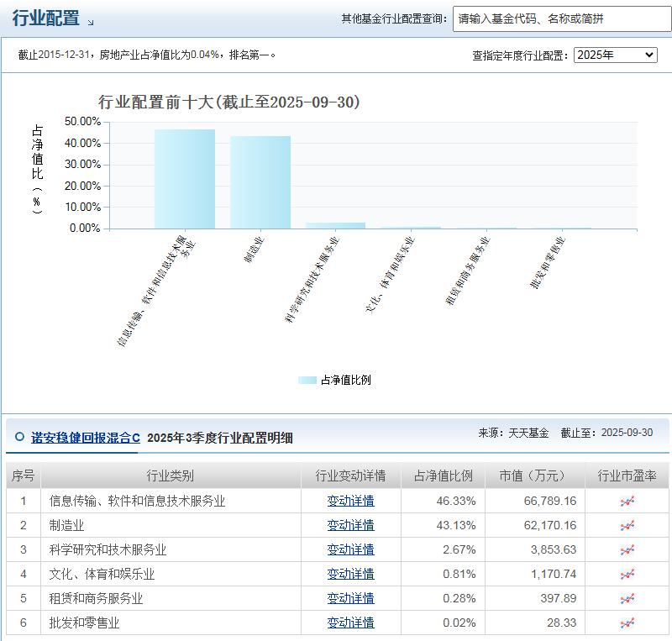Click the 占净值比例 column header
Screen dimensions: 672x641
click(443, 475)
